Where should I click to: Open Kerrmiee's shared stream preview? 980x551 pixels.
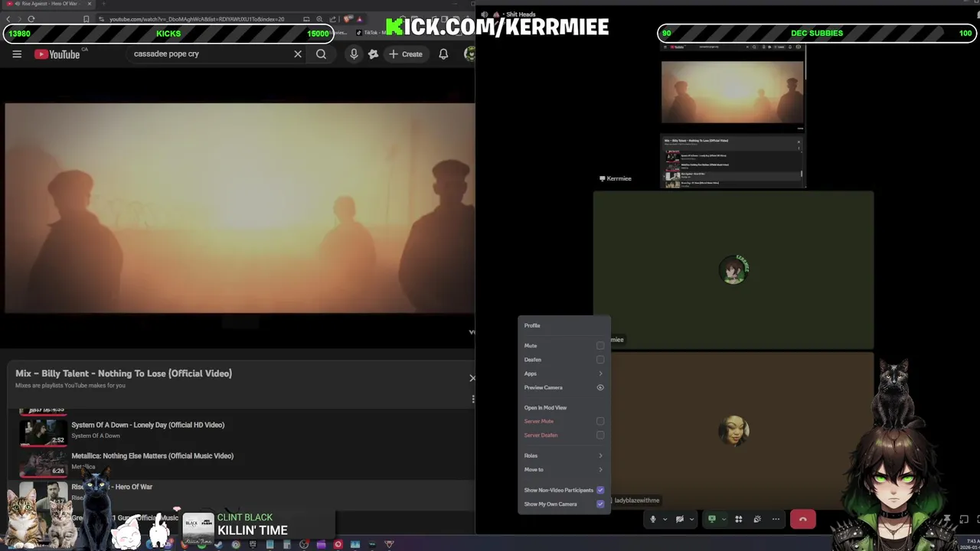click(733, 116)
